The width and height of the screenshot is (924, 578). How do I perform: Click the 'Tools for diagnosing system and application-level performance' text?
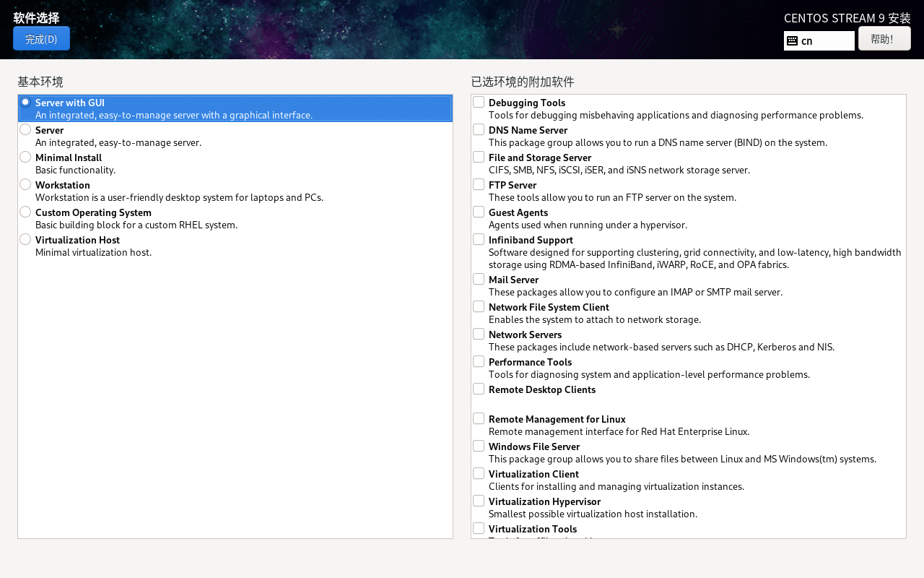pos(649,375)
